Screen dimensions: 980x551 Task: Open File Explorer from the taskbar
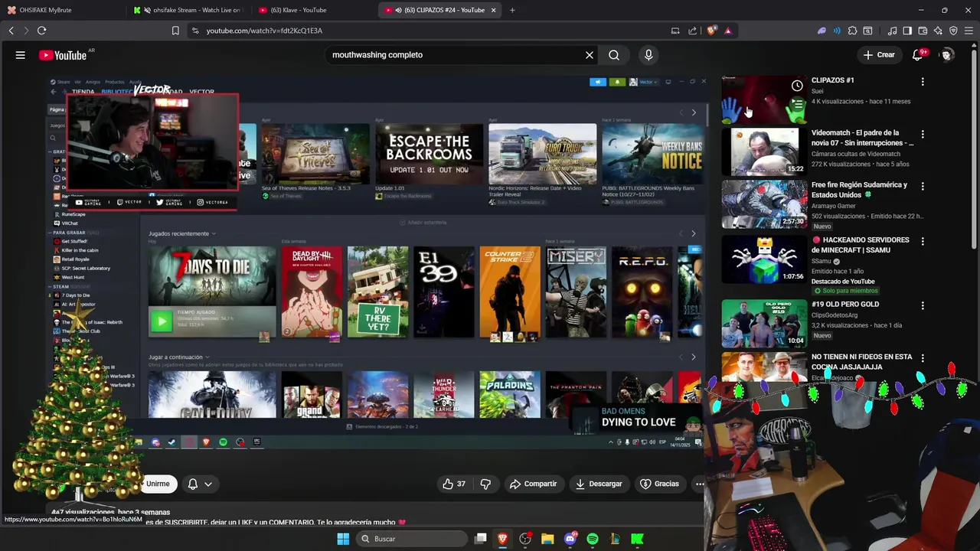coord(547,539)
